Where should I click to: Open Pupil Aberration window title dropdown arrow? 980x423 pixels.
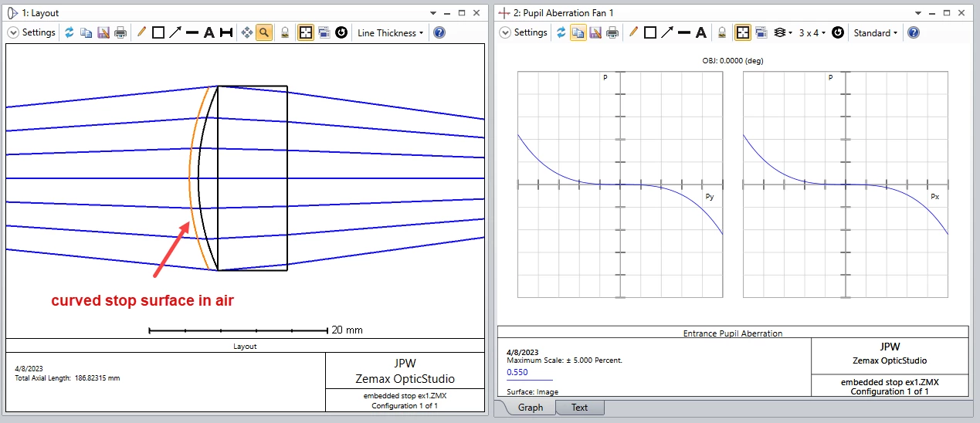point(918,13)
